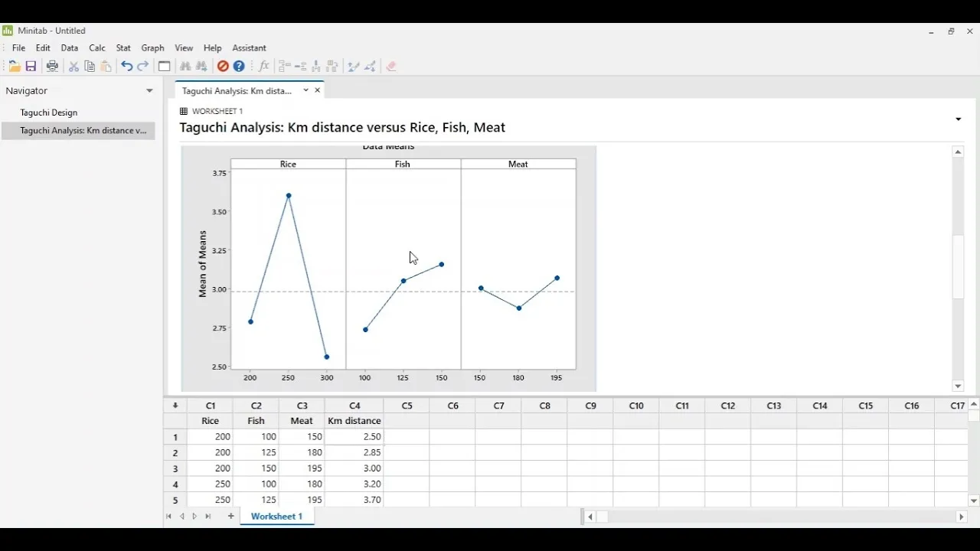Viewport: 980px width, 551px height.
Task: Open the Calc menu
Action: tap(97, 48)
